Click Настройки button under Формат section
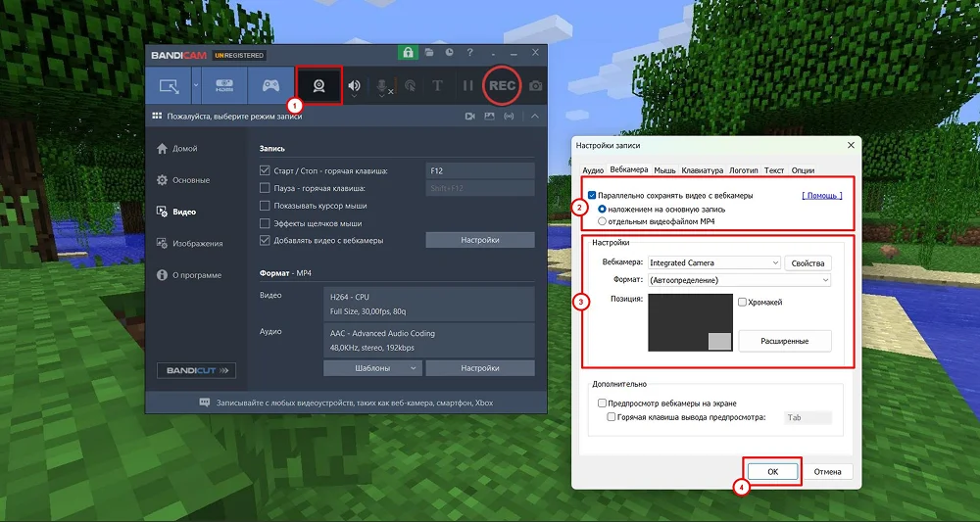Viewport: 980px width, 522px height. (x=480, y=368)
